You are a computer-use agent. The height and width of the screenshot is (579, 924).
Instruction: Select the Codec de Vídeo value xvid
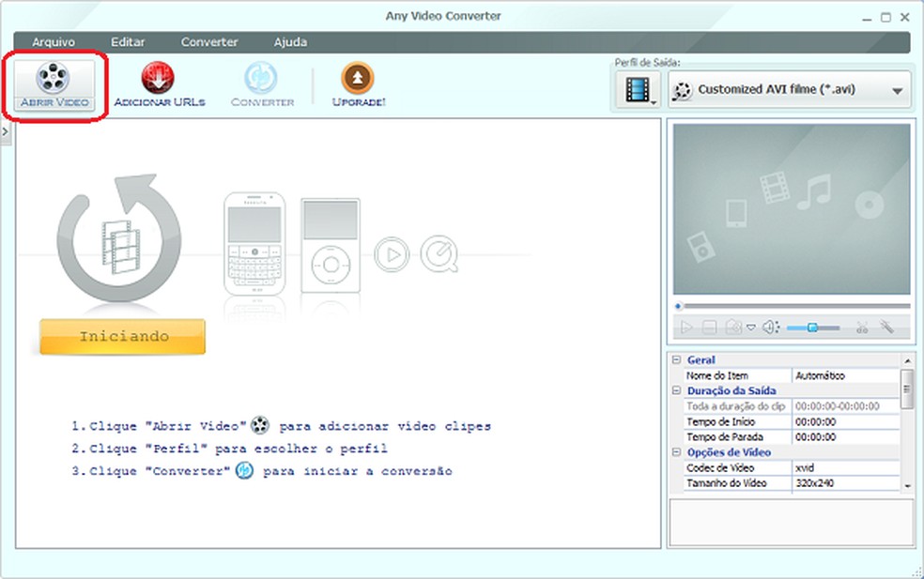pyautogui.click(x=846, y=467)
